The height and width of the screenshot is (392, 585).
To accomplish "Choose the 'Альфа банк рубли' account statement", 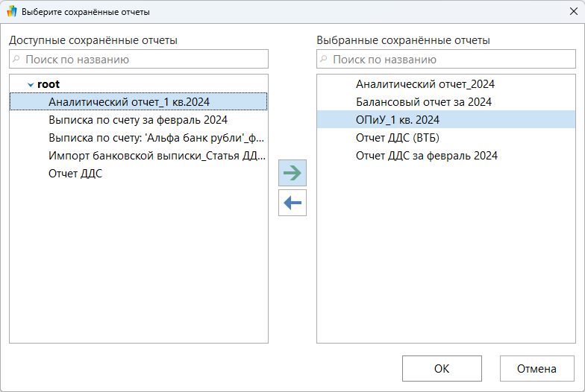I will 155,138.
